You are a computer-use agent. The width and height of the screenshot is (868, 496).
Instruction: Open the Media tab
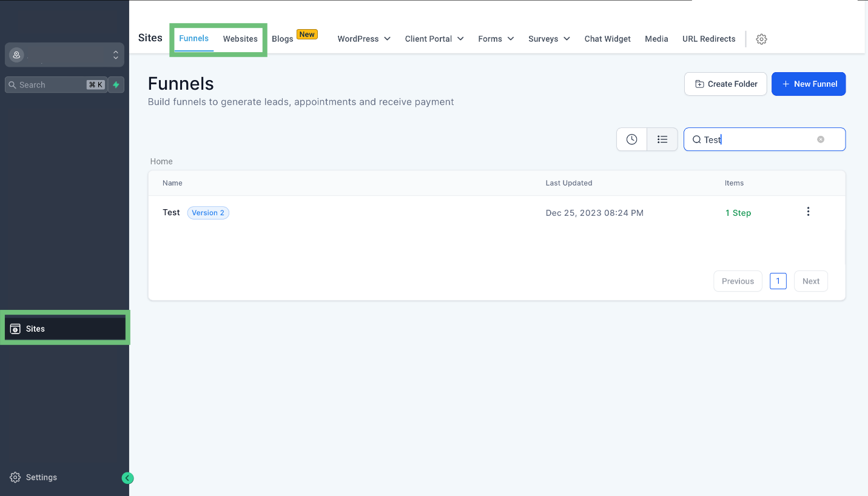[x=656, y=39]
